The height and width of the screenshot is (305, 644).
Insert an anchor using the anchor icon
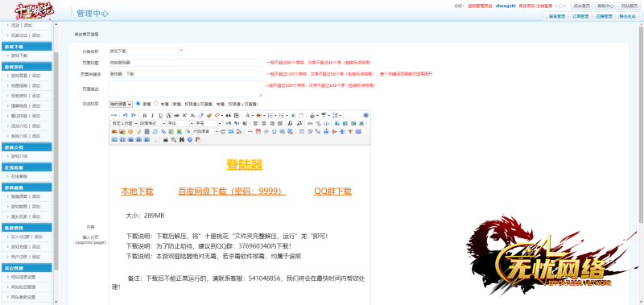pos(327,124)
